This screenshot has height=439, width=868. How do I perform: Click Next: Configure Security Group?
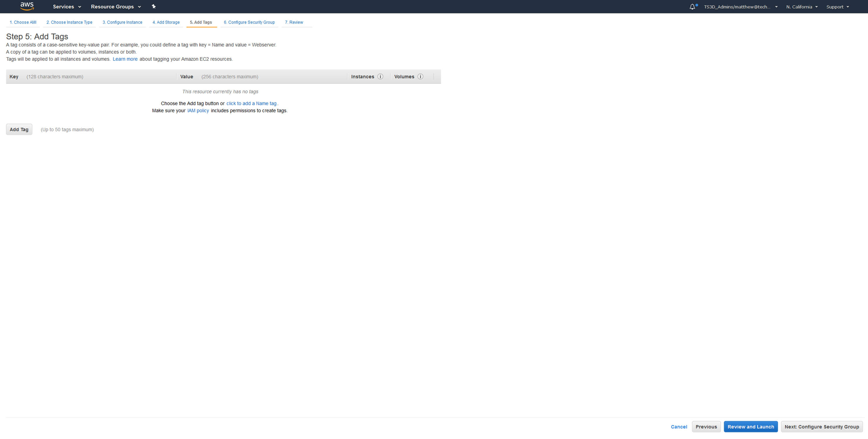[821, 426]
